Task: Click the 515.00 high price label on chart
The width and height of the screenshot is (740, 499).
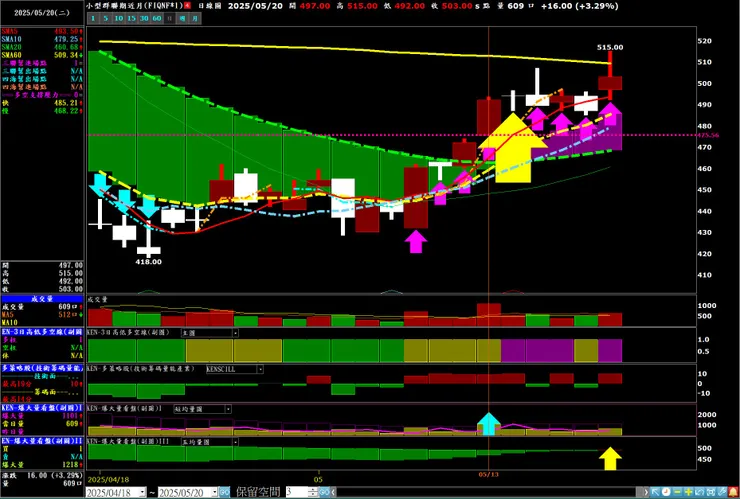Action: coord(610,47)
